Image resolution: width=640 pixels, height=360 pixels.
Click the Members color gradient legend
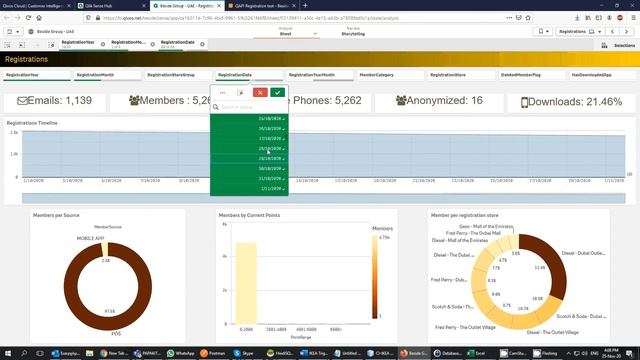(x=375, y=277)
